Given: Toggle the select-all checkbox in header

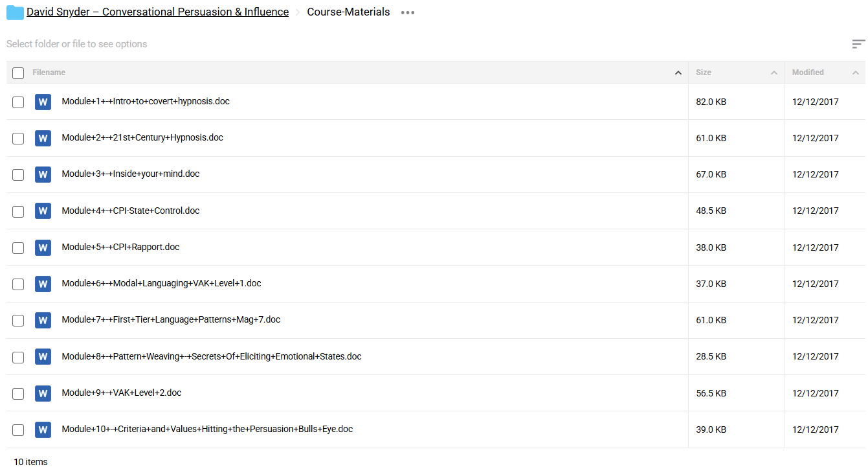Looking at the screenshot, I should click(x=18, y=73).
